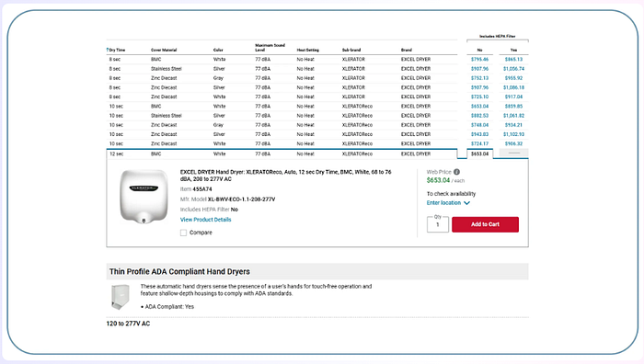Image resolution: width=644 pixels, height=364 pixels.
Task: Click the Heat Setting column header
Action: tap(307, 50)
